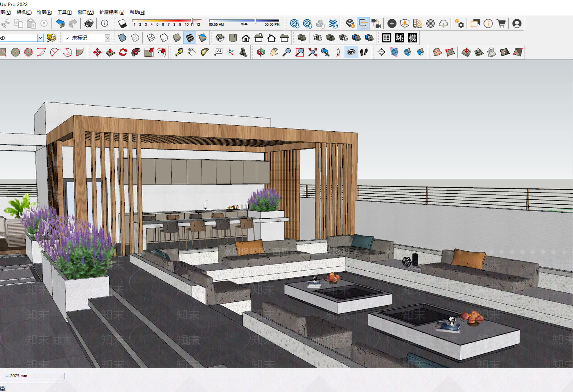Activate the Orbit camera tool
Viewport: 573px width, 392px height.
pos(261,52)
